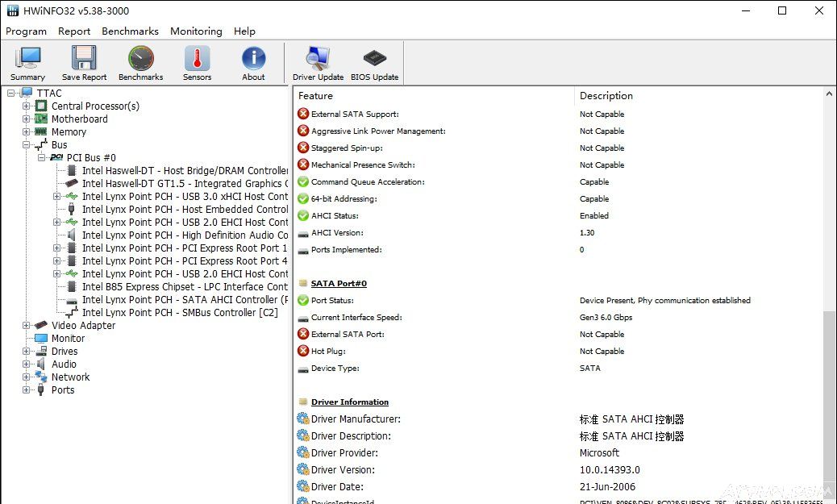
Task: Open the Program menu
Action: 26,31
